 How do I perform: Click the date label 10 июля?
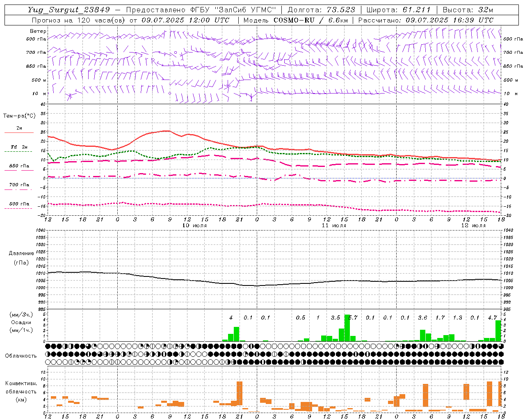194,226
